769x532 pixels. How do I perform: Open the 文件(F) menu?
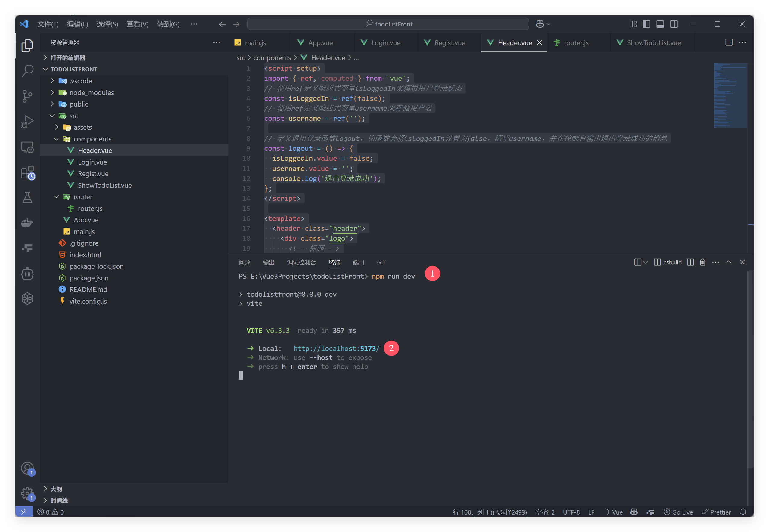(48, 24)
